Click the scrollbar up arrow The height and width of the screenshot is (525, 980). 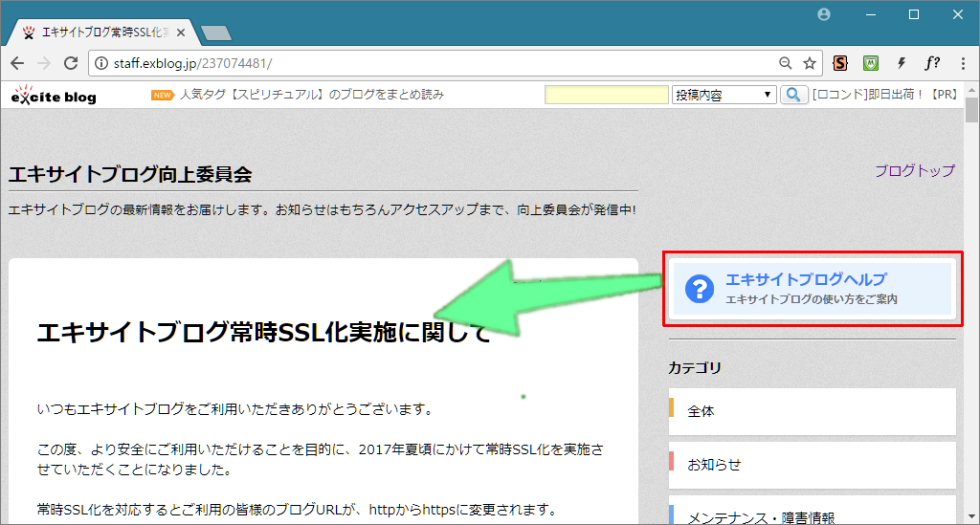pos(971,91)
